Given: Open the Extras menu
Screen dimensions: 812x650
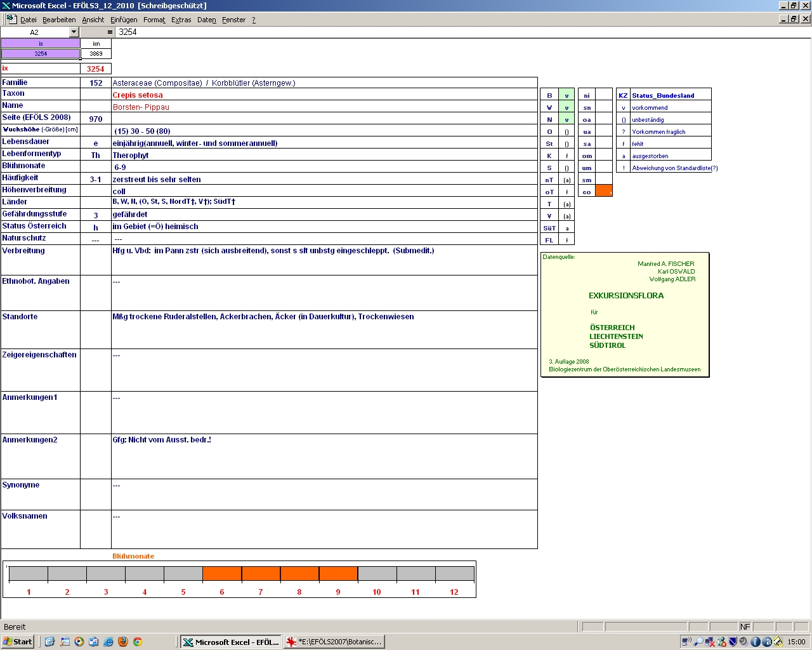Looking at the screenshot, I should tap(181, 20).
